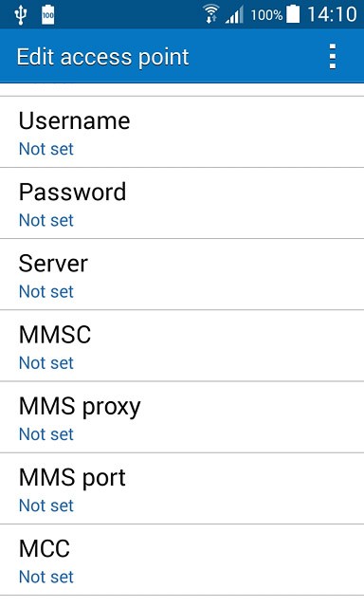The width and height of the screenshot is (364, 607).
Task: Tap Not set under MMS proxy
Action: coord(46,434)
